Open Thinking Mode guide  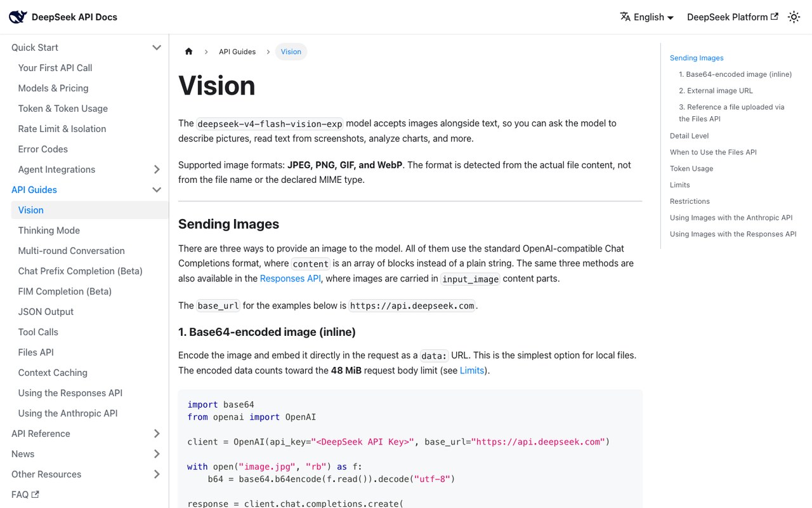49,231
